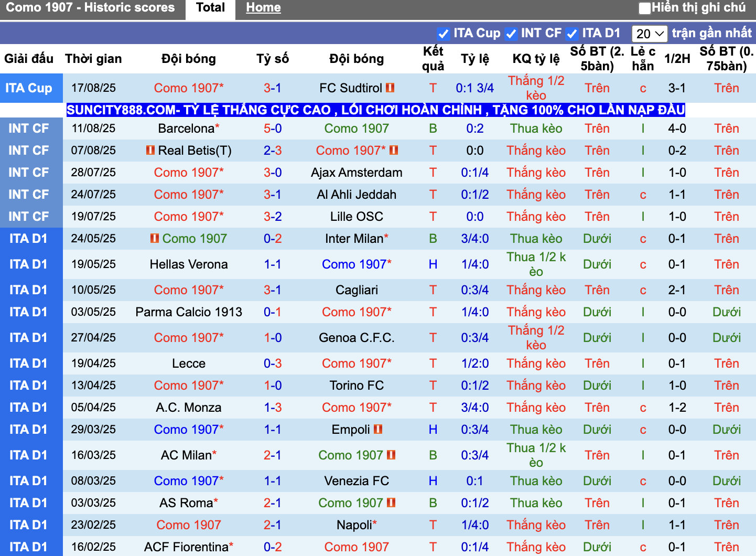This screenshot has width=756, height=556.
Task: Click odds 0:1 3/4 on Sudtirol row
Action: point(475,88)
